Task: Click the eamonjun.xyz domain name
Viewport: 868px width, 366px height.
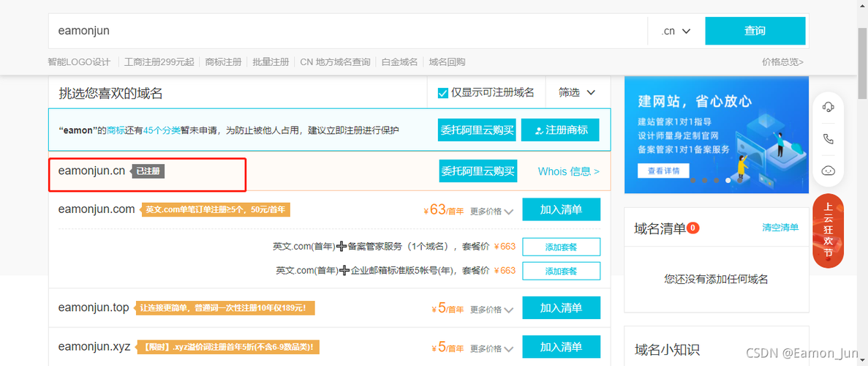Action: [94, 346]
